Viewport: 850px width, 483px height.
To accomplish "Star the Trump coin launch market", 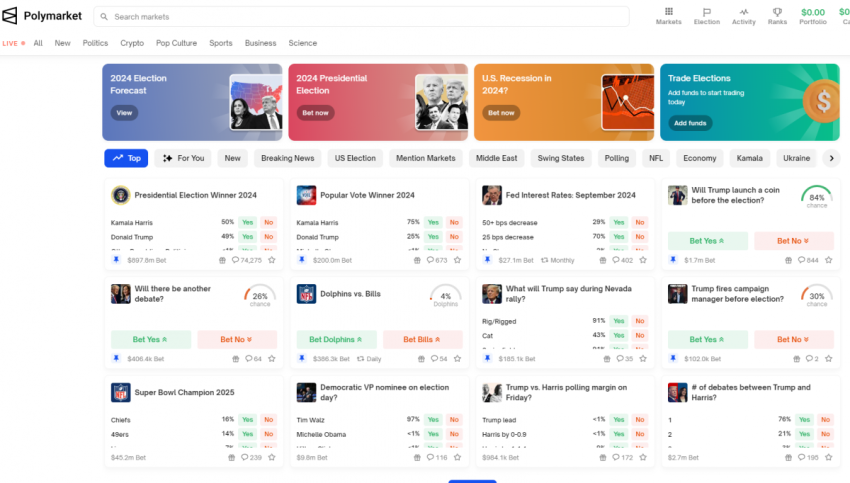I will coord(828,260).
